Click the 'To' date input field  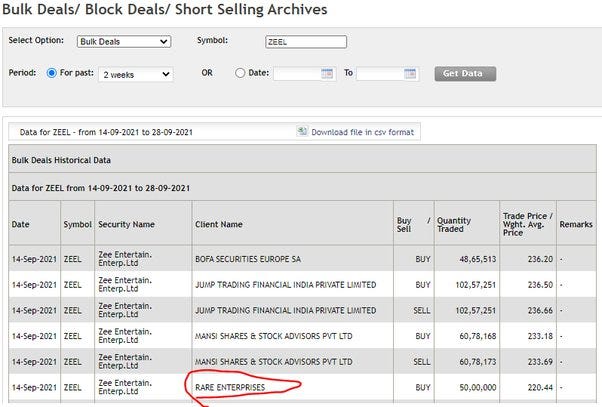(380, 73)
